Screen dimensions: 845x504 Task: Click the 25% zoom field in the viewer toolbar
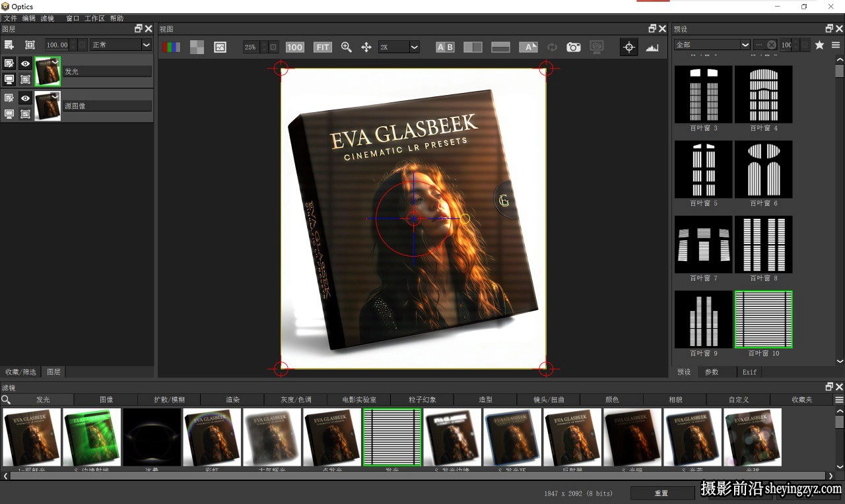tap(251, 47)
